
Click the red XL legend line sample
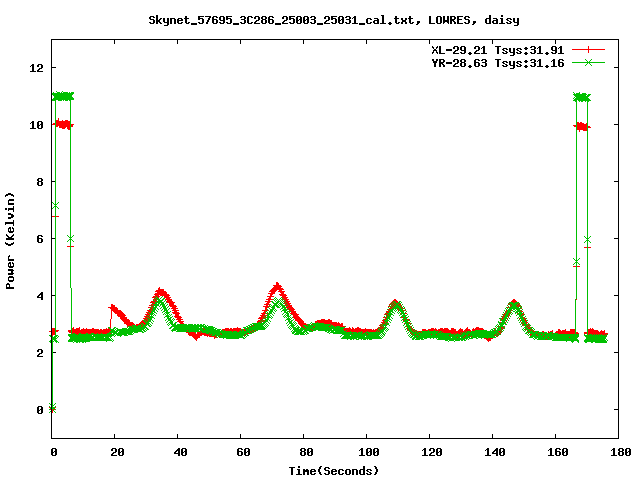click(588, 50)
